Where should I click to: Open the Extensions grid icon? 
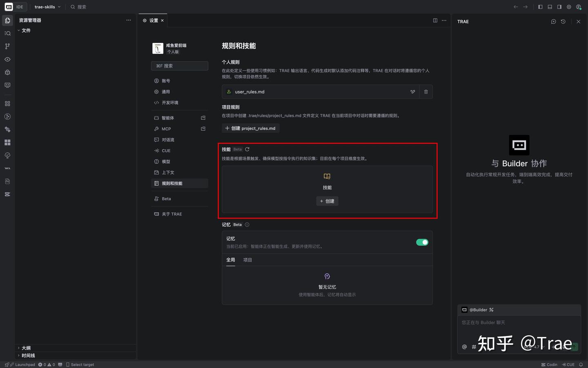7,104
